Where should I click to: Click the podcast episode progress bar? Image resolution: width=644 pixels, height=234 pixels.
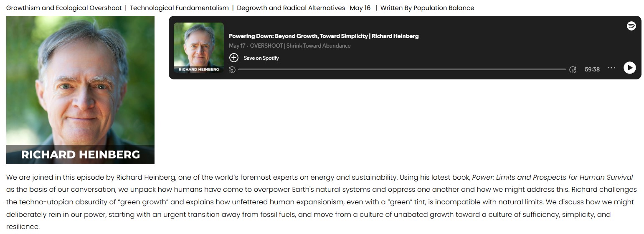(402, 69)
